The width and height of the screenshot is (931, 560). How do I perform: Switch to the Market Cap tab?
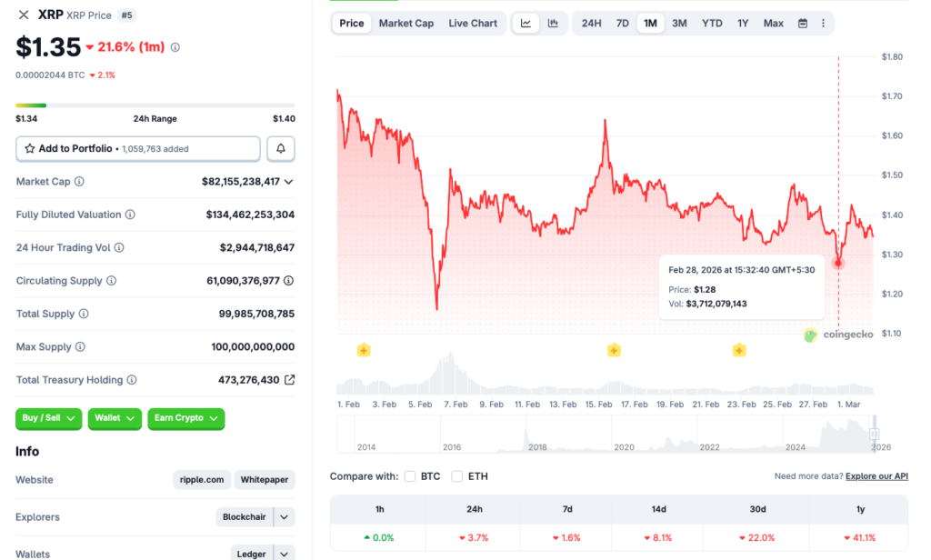click(x=405, y=24)
